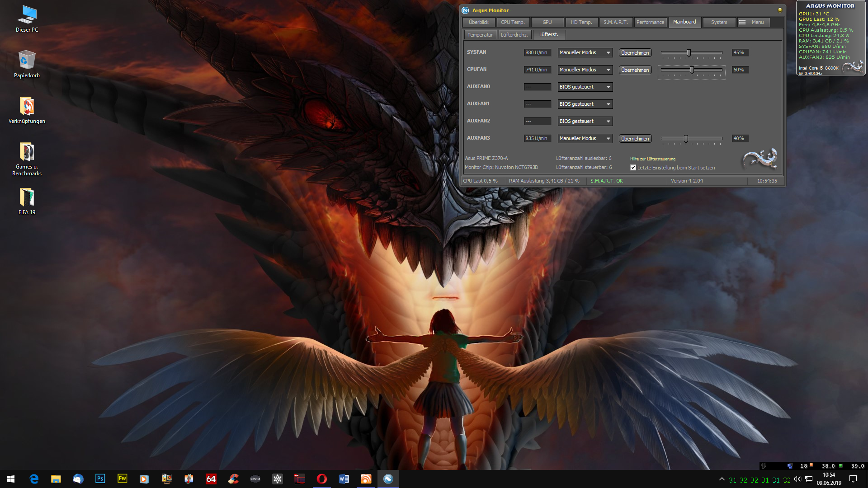
Task: Select the Verknüpfungen desktop folder
Action: [x=27, y=110]
